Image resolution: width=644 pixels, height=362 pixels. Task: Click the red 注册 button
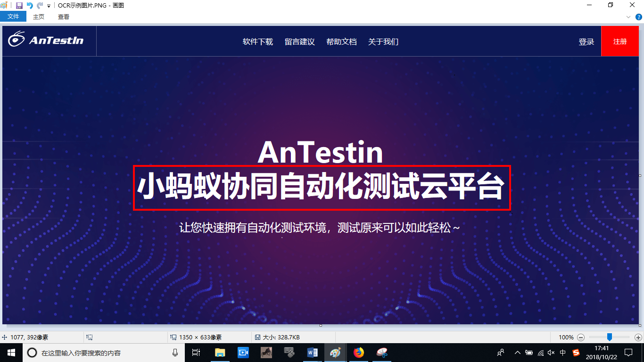coord(620,41)
